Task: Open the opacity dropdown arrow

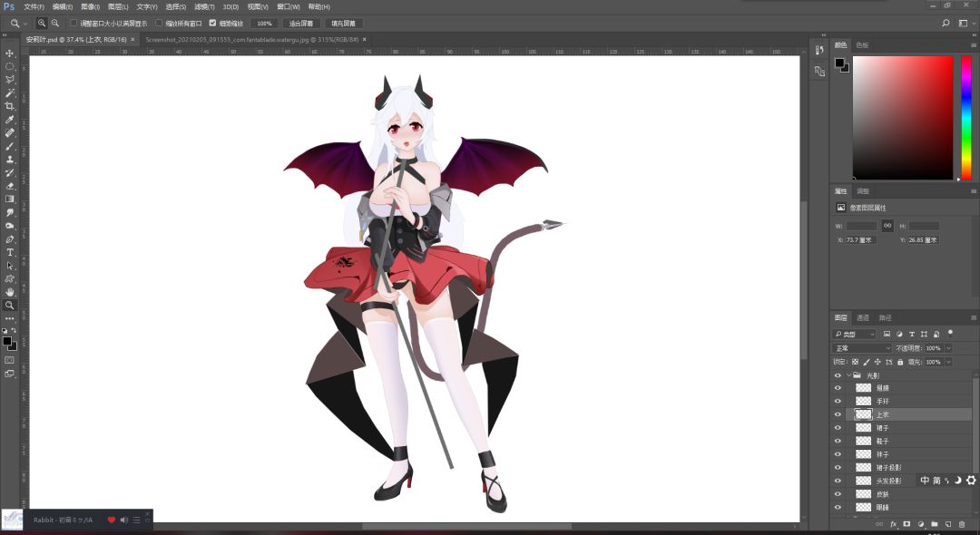Action: (x=949, y=347)
